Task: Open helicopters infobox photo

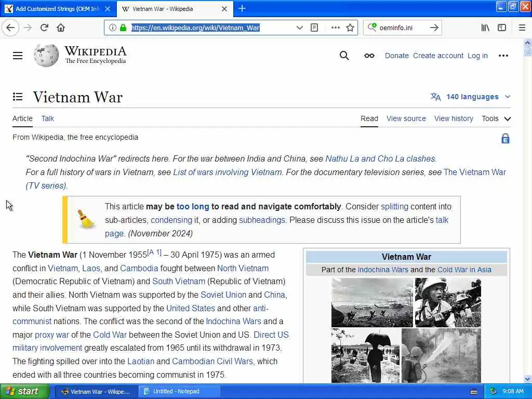Action: [x=372, y=303]
